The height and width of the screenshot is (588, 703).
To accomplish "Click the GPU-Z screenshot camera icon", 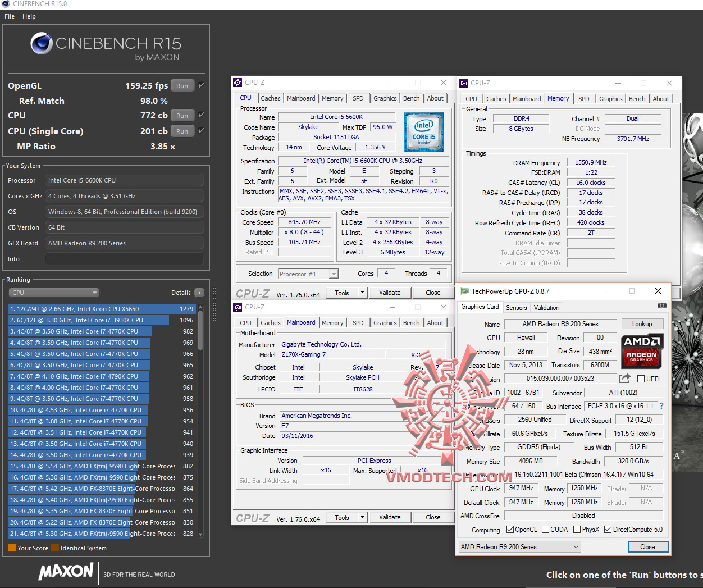I will coord(662,306).
